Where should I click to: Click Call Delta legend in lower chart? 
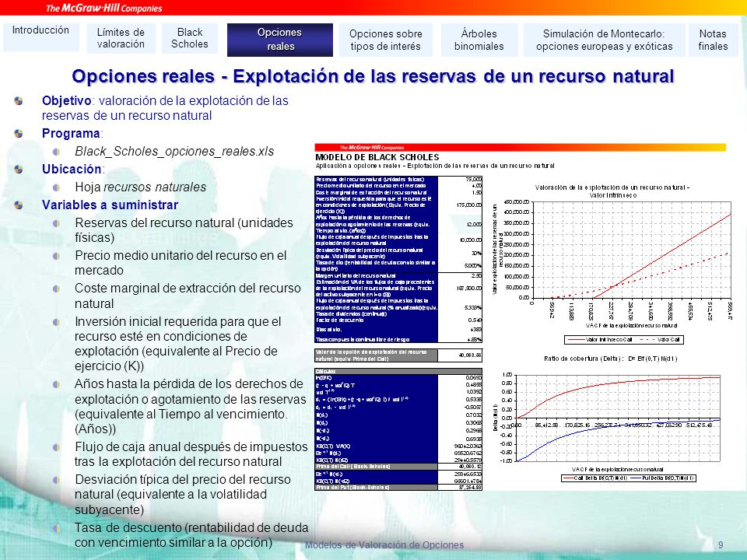click(x=594, y=478)
